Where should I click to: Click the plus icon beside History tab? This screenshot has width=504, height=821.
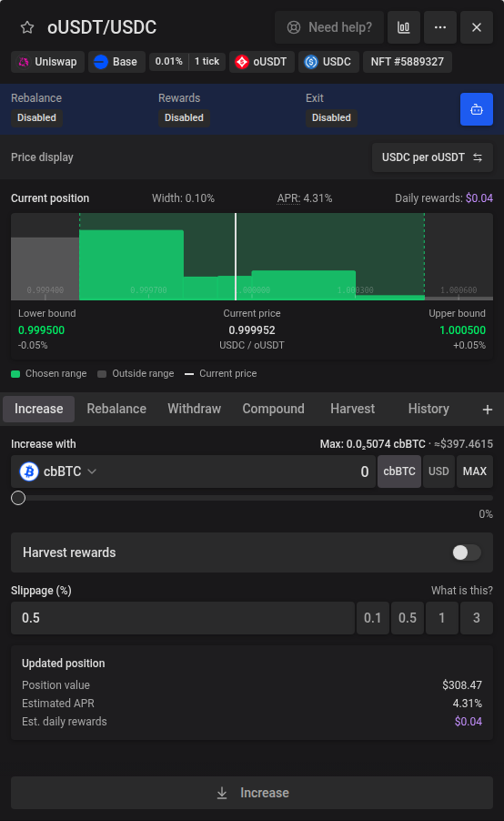pyautogui.click(x=488, y=410)
